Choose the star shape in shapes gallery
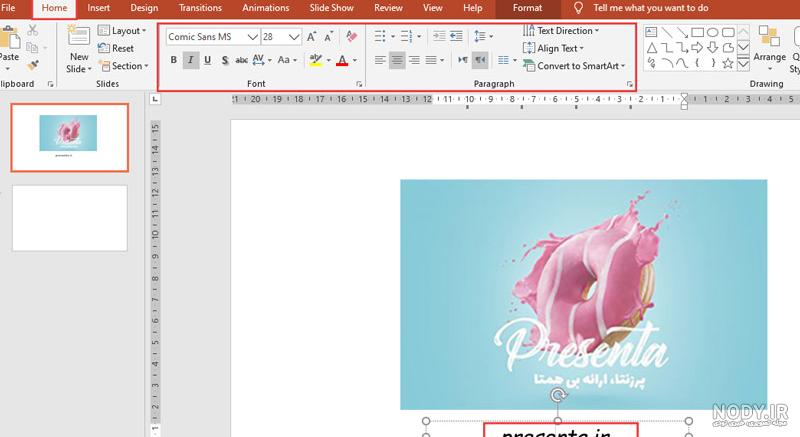 coord(728,63)
